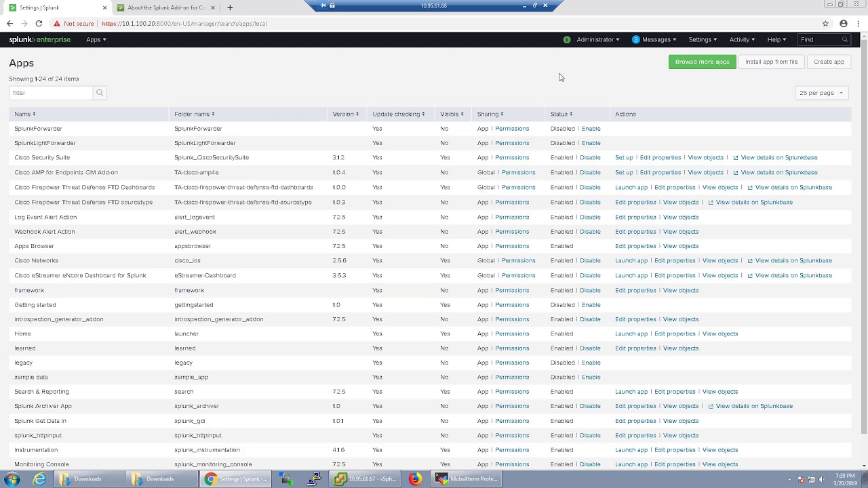This screenshot has width=868, height=488.
Task: Click the magnifier icon in the Find box
Action: click(844, 39)
